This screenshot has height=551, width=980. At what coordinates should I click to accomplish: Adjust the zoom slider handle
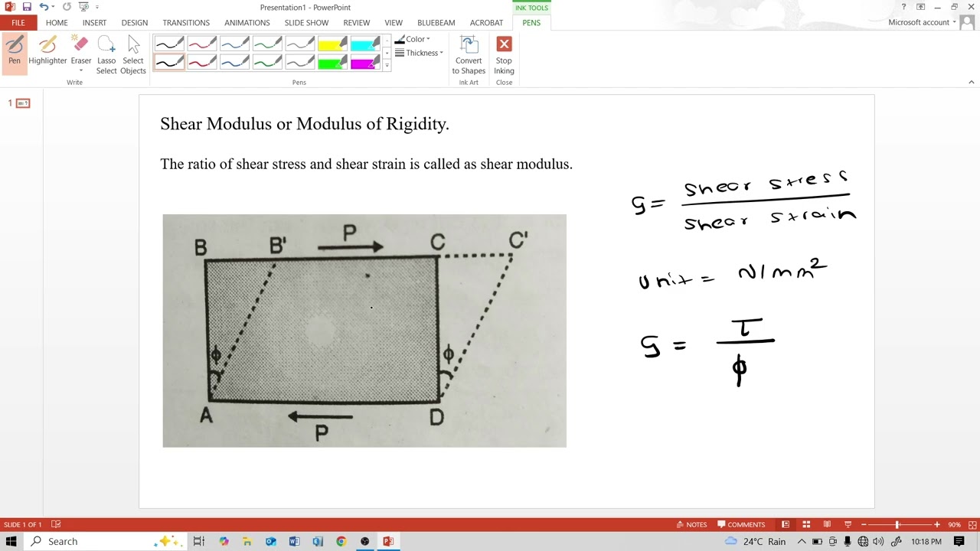pyautogui.click(x=897, y=524)
